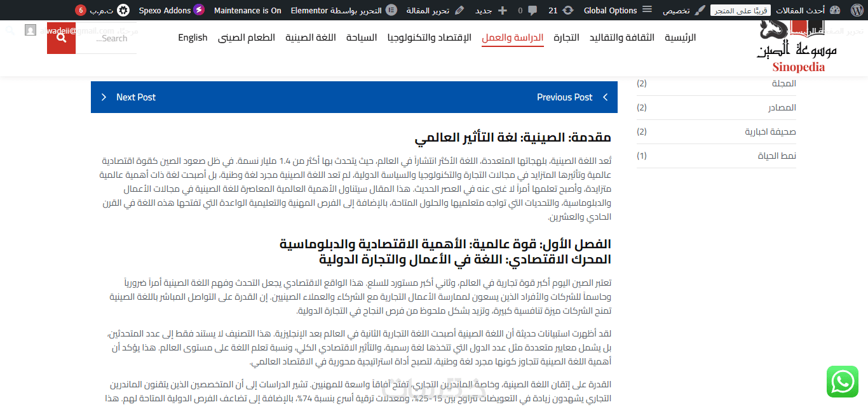The width and height of the screenshot is (868, 407).
Task: Open the السياحة menu item
Action: tap(362, 37)
